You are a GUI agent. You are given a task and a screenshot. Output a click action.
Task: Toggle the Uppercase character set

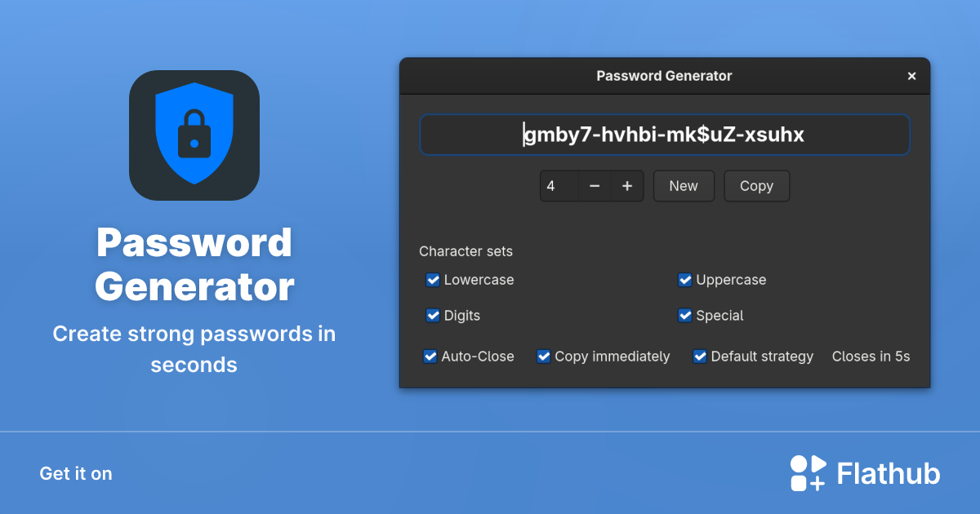(685, 280)
